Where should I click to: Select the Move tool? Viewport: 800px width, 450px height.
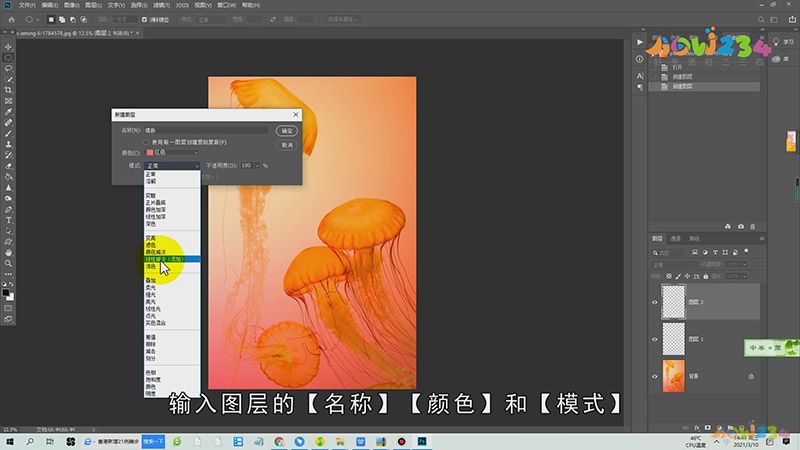pos(8,46)
